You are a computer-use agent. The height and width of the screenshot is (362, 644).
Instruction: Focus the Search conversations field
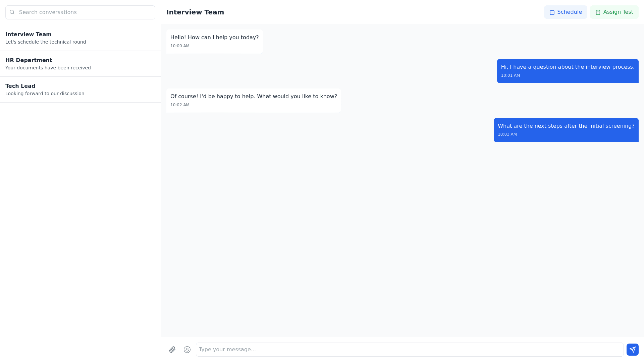(84, 12)
